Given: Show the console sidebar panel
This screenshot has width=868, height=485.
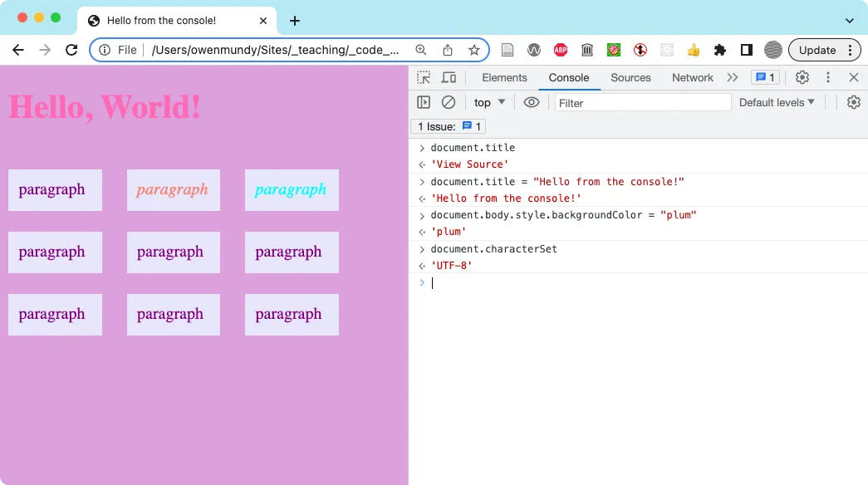Looking at the screenshot, I should (x=424, y=101).
